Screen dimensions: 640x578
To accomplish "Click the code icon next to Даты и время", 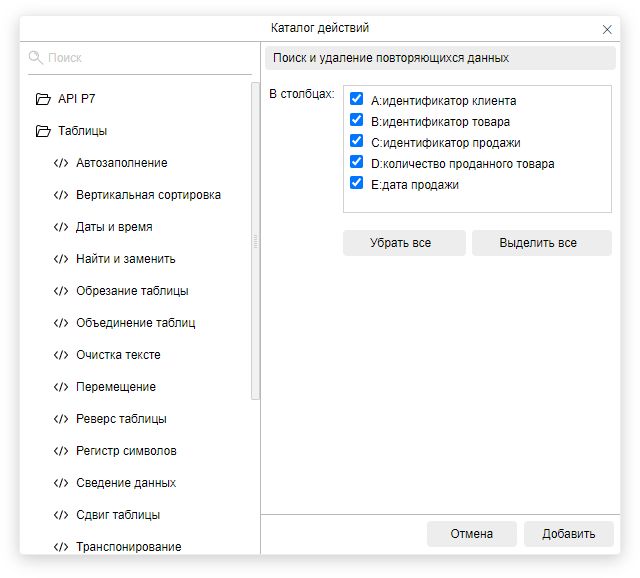I will (x=60, y=227).
